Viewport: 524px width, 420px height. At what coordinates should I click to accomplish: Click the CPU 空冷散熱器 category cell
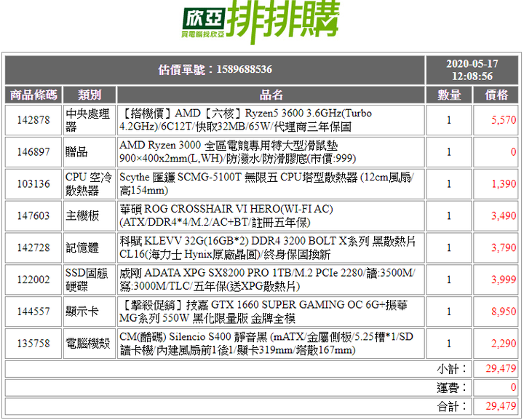click(x=90, y=183)
